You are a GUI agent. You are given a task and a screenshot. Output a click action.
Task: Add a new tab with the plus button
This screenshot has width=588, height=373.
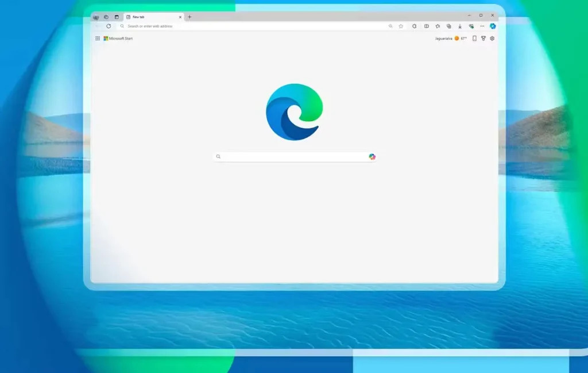(x=189, y=17)
